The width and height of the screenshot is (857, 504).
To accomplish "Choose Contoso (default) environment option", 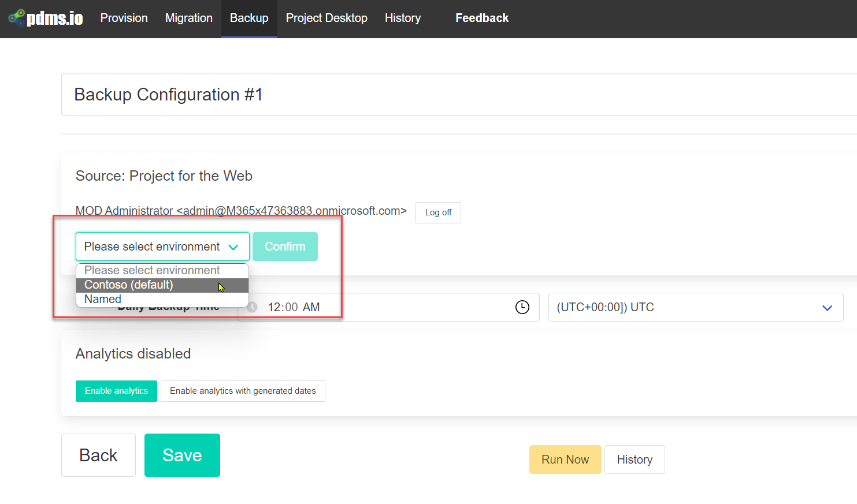I will (162, 285).
